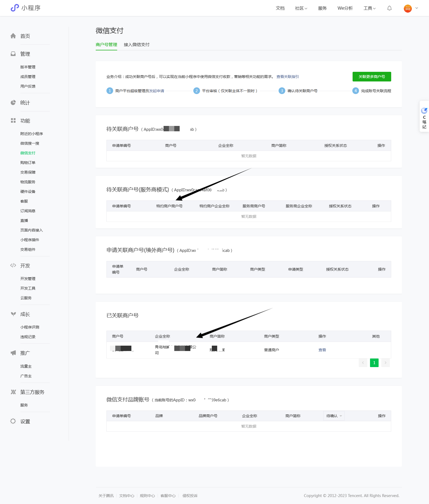Open 开发工具 in the sidebar
Image resolution: width=429 pixels, height=504 pixels.
[28, 288]
